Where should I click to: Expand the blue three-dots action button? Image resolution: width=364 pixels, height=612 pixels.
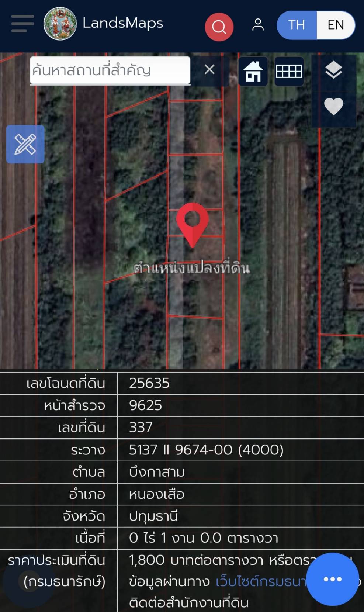pos(332,579)
